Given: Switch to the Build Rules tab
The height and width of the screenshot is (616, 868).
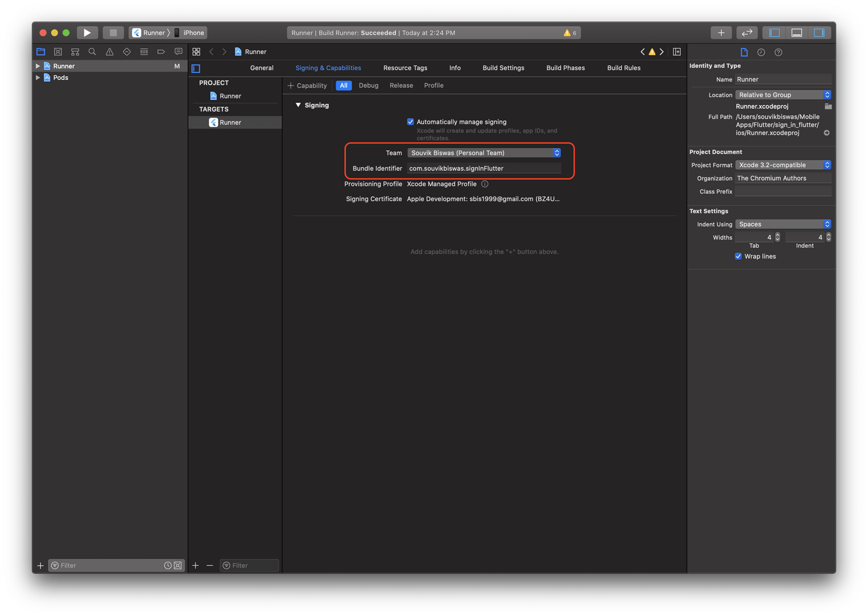Looking at the screenshot, I should [x=624, y=68].
